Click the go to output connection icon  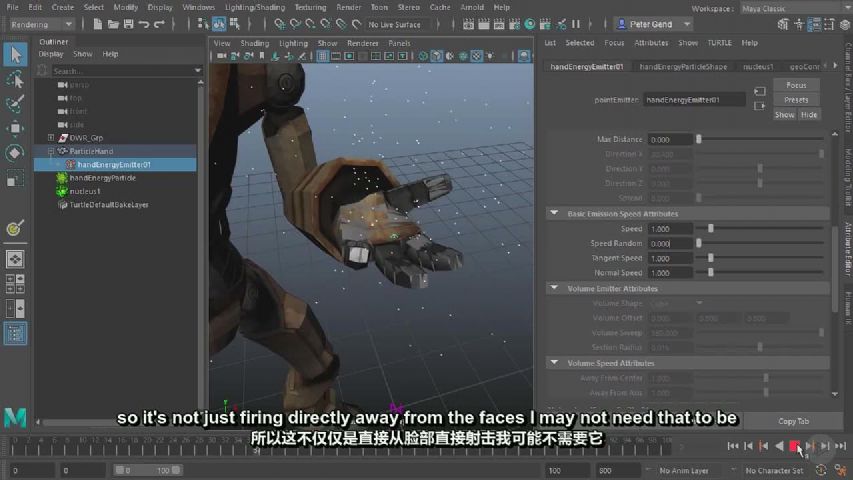759,106
